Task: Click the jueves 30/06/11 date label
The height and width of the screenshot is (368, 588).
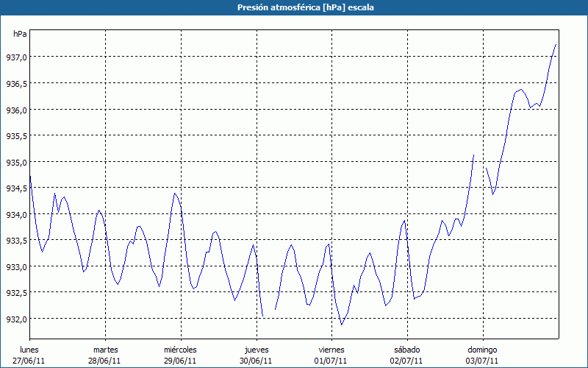Action: point(256,355)
